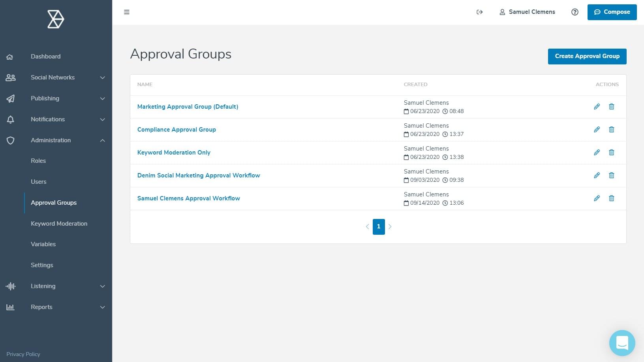Expand Listening menu chevron

pos(103,286)
